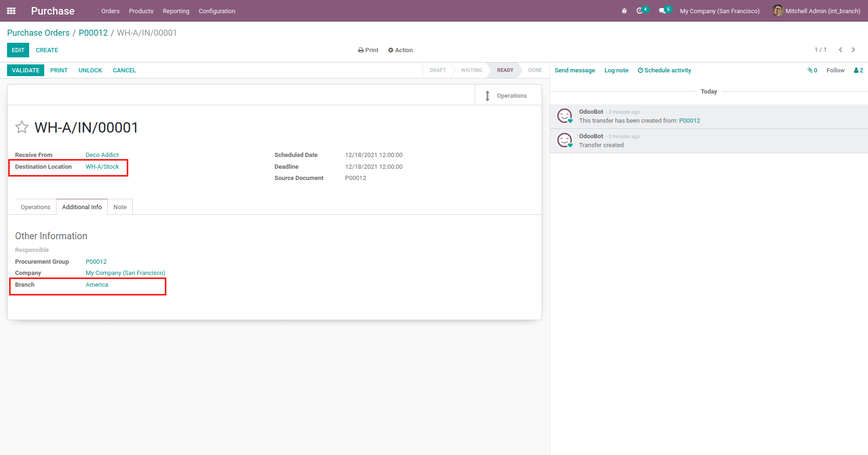
Task: Open the Print dropdown
Action: click(368, 50)
